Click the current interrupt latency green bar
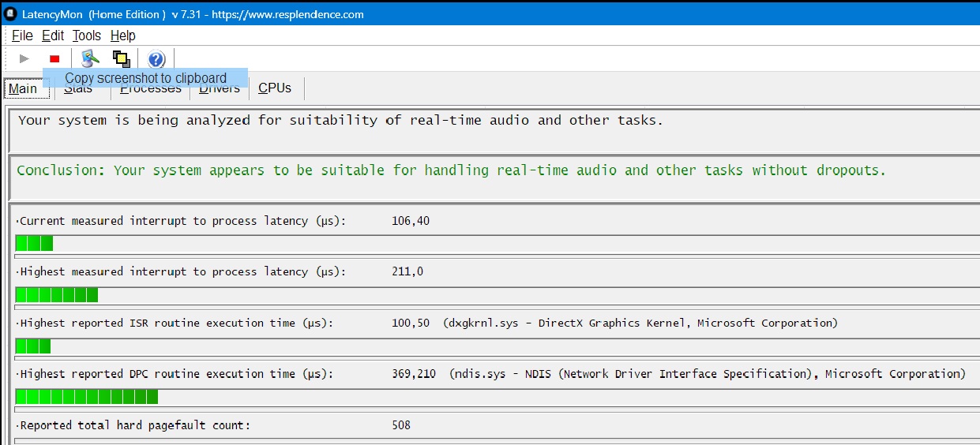This screenshot has height=445, width=980. coord(34,243)
